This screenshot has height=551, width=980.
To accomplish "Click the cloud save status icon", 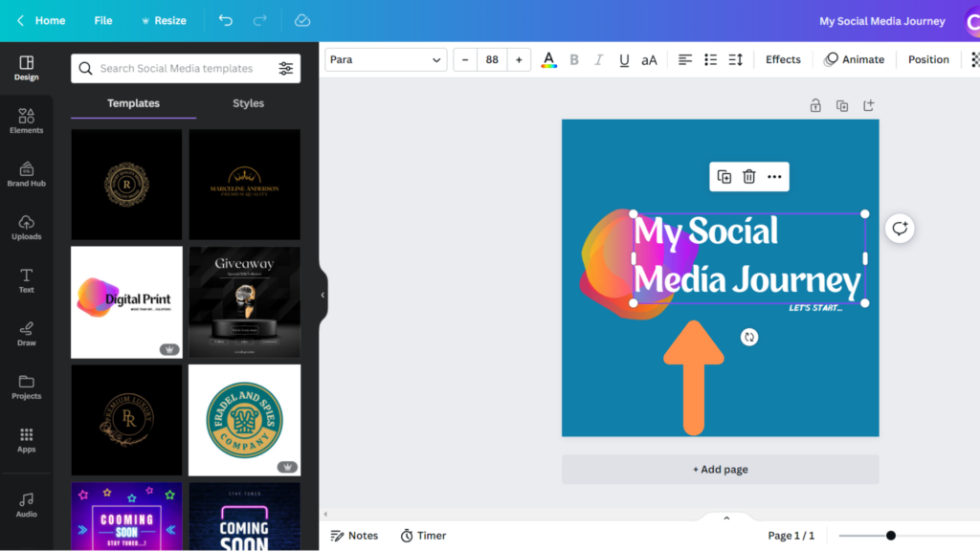I will 302,21.
